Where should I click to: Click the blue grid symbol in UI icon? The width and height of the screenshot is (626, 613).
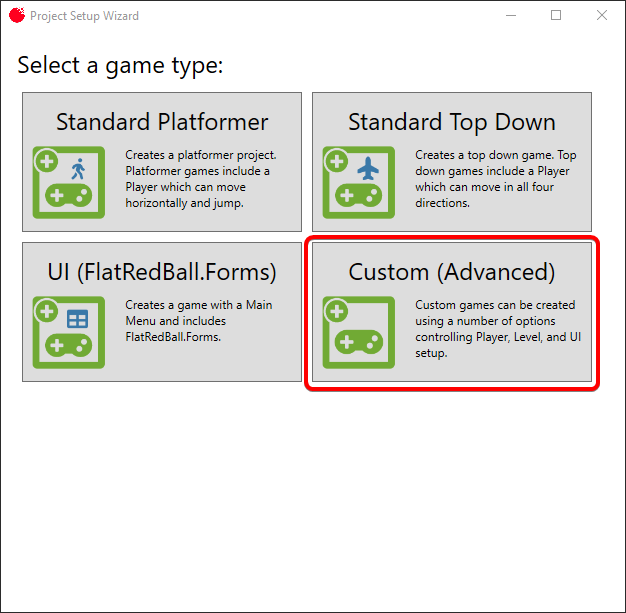(x=78, y=319)
